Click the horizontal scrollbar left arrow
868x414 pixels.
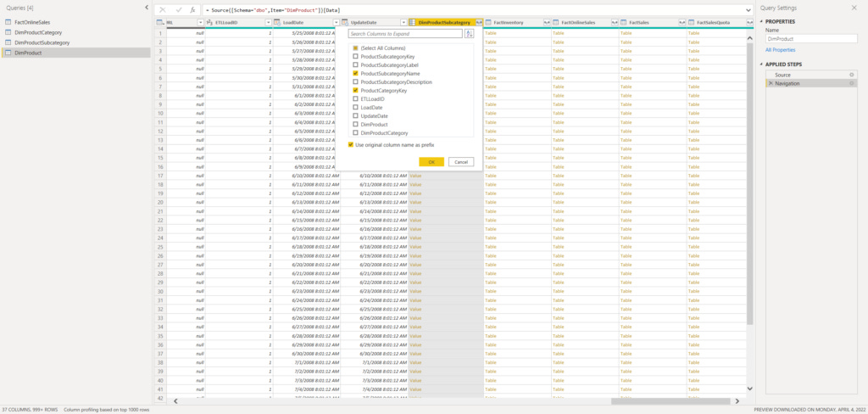pos(175,401)
